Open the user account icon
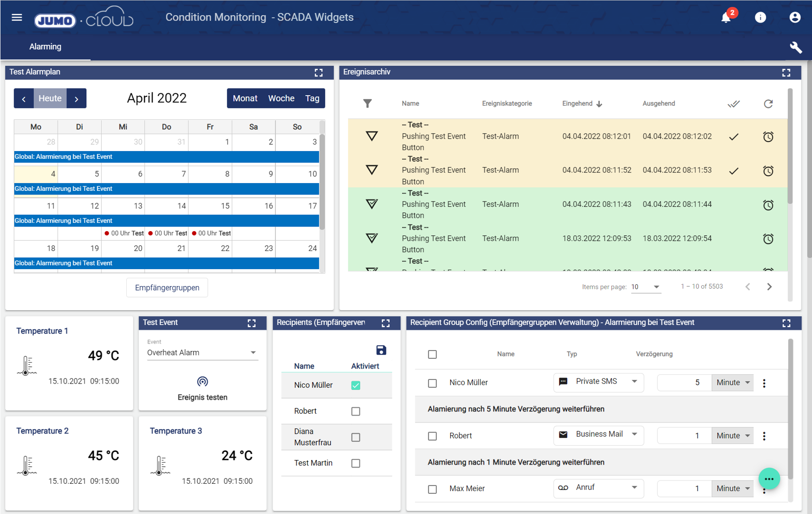 pyautogui.click(x=795, y=17)
